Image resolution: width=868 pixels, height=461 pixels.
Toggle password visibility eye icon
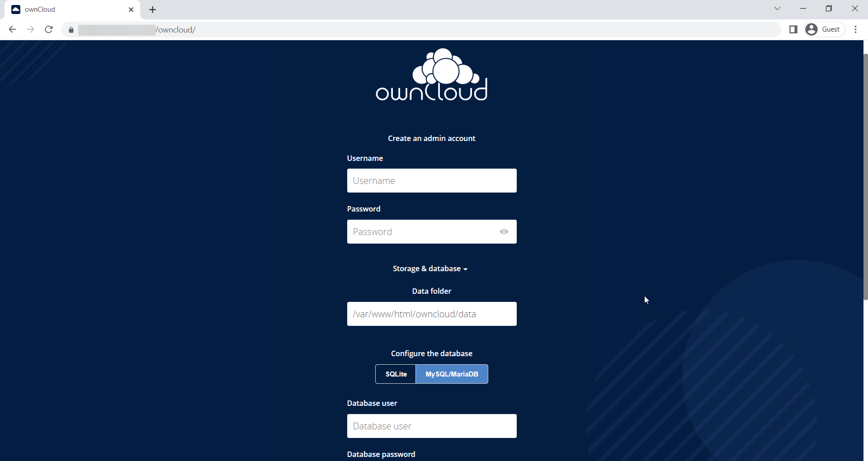[504, 231]
